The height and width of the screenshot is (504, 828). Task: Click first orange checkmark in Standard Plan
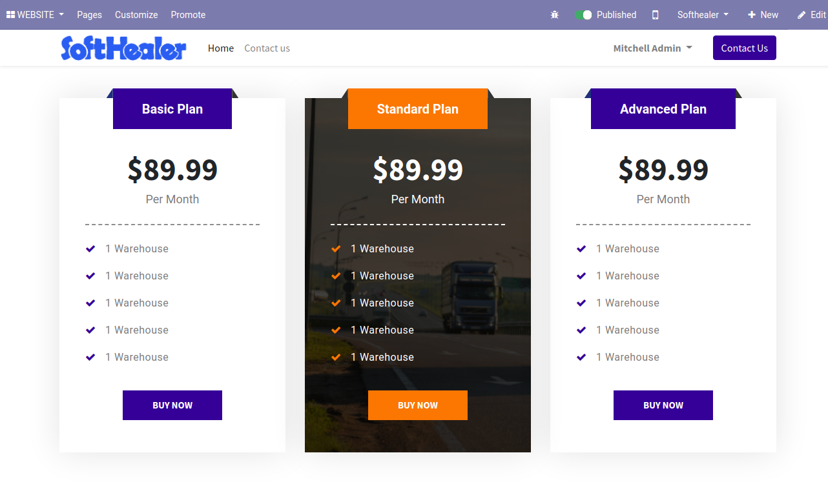pos(336,248)
